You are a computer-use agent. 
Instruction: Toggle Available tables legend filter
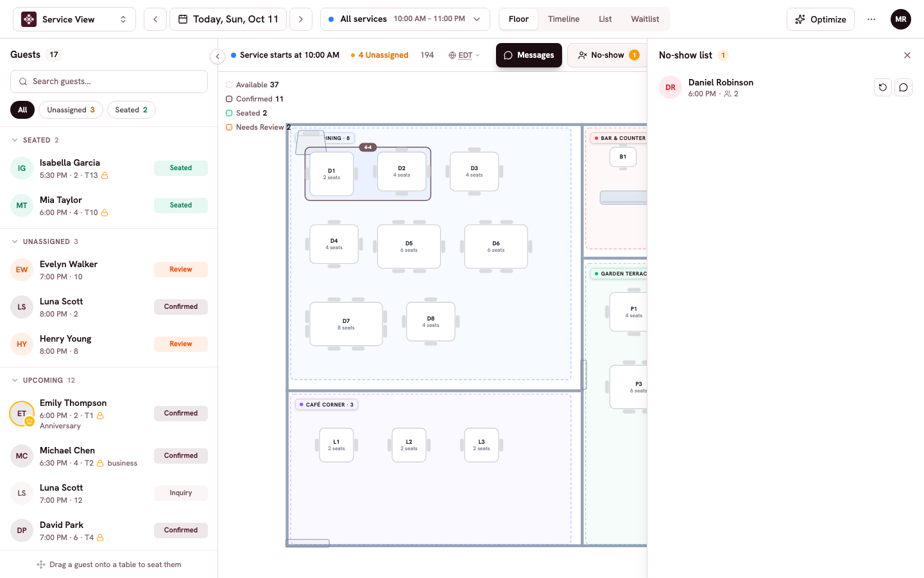[252, 85]
